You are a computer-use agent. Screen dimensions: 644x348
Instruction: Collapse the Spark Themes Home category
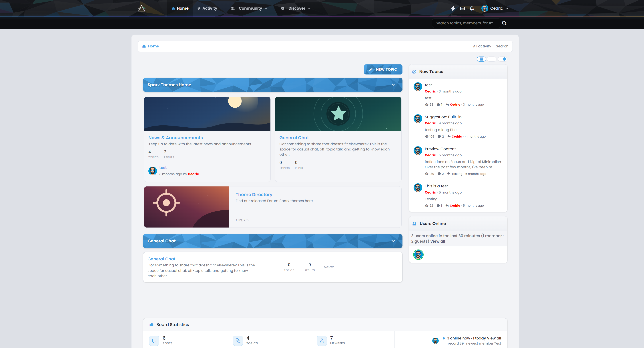(x=393, y=85)
